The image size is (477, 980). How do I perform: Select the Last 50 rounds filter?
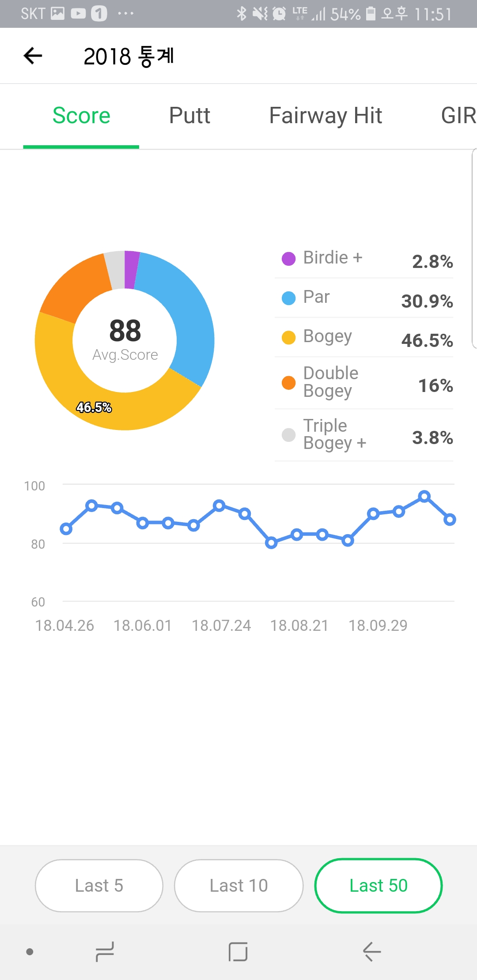(379, 886)
